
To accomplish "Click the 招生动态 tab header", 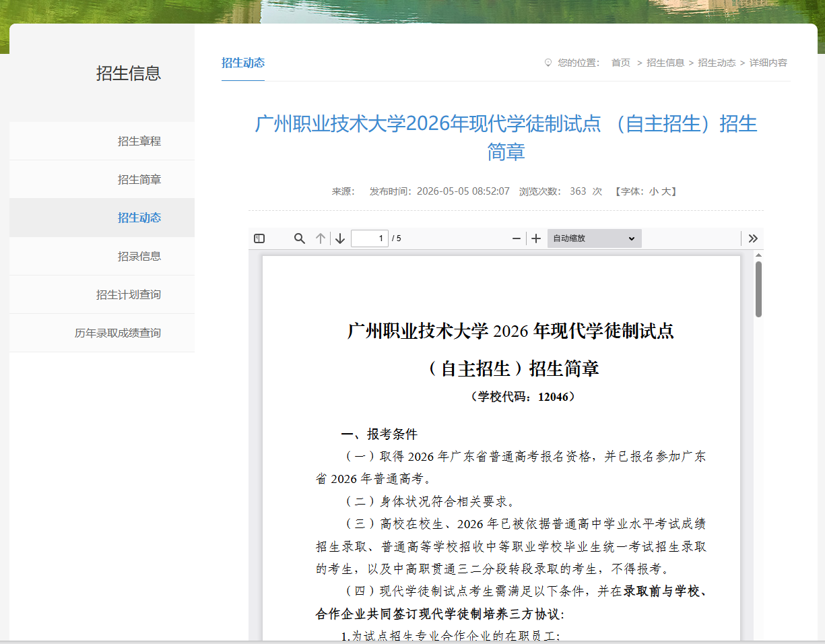I will click(x=243, y=63).
